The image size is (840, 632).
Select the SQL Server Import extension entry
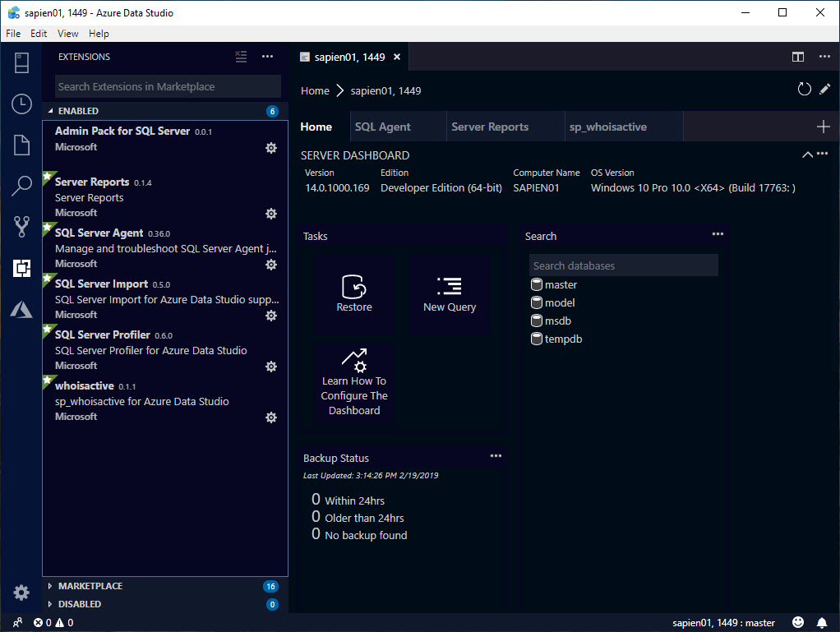coord(165,299)
